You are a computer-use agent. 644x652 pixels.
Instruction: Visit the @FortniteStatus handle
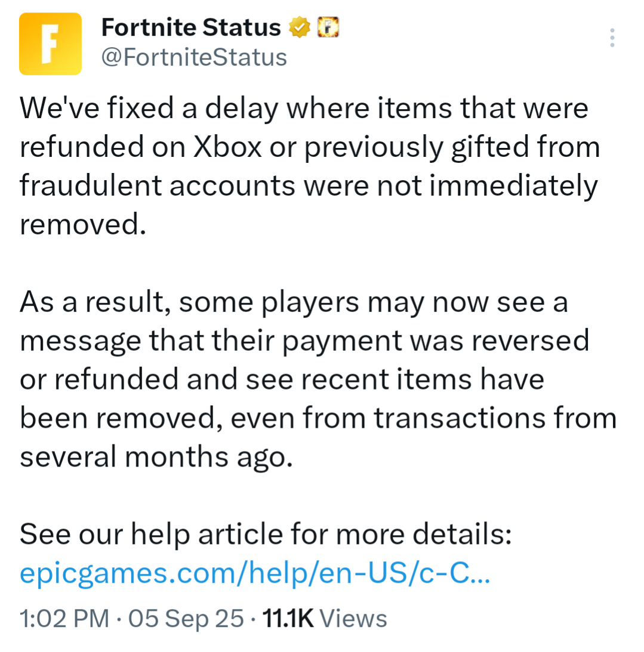coord(194,57)
